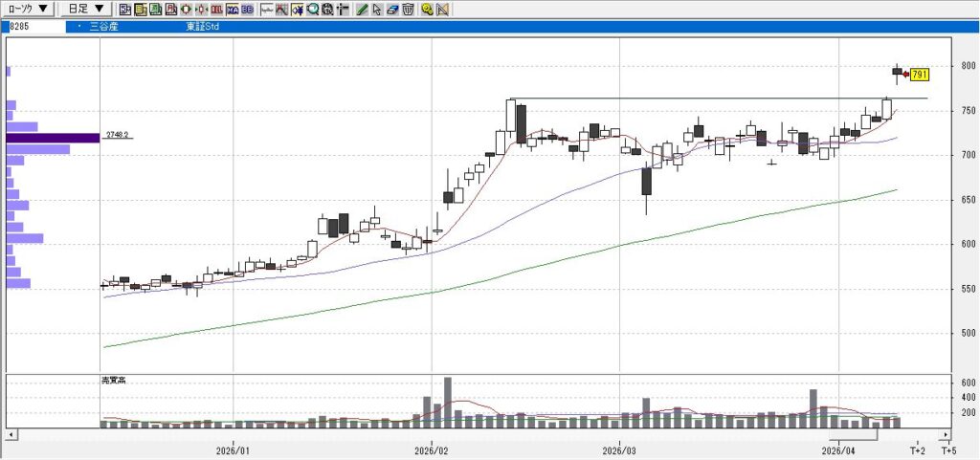Click the yellow key settings icon

click(426, 11)
